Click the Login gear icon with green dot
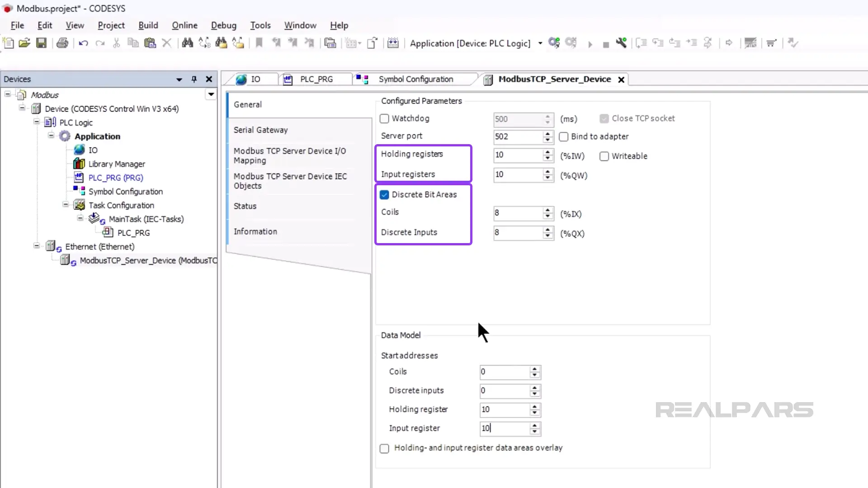Screen dimensions: 868x488 [x=554, y=43]
